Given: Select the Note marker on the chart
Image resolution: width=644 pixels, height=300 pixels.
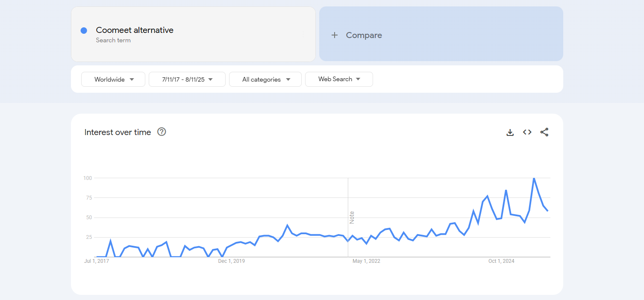Looking at the screenshot, I should click(x=352, y=217).
